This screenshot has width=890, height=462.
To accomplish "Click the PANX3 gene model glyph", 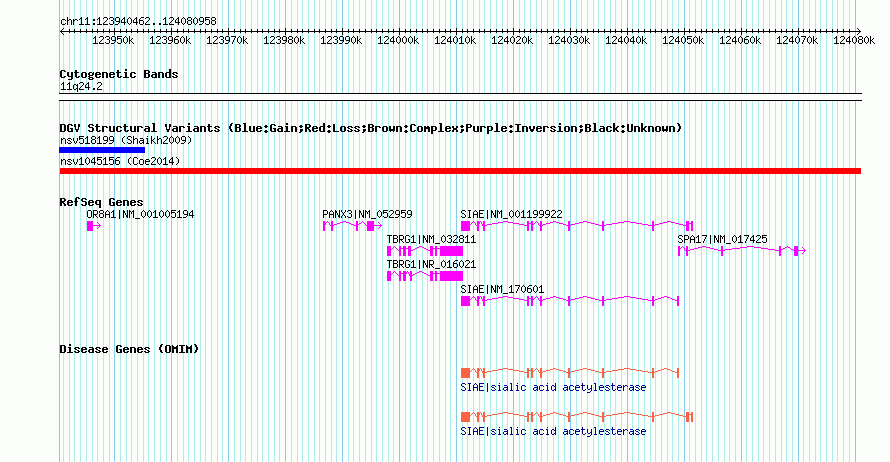I will (352, 226).
